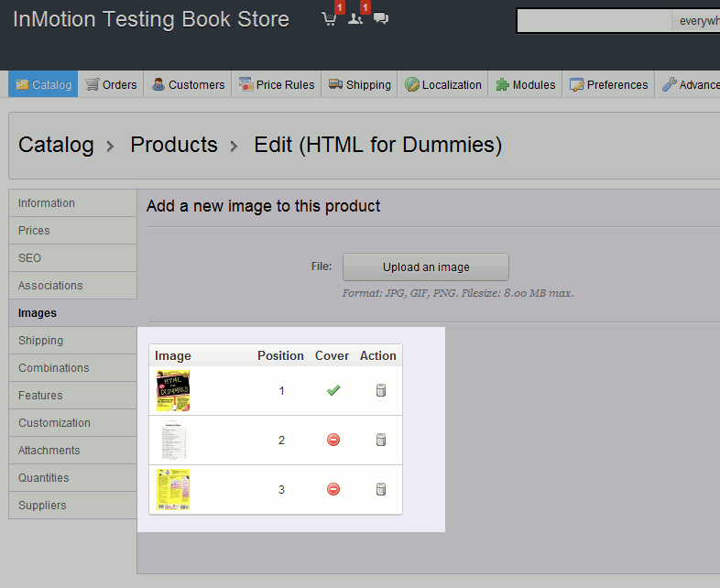Switch to the SEO tab

(30, 258)
